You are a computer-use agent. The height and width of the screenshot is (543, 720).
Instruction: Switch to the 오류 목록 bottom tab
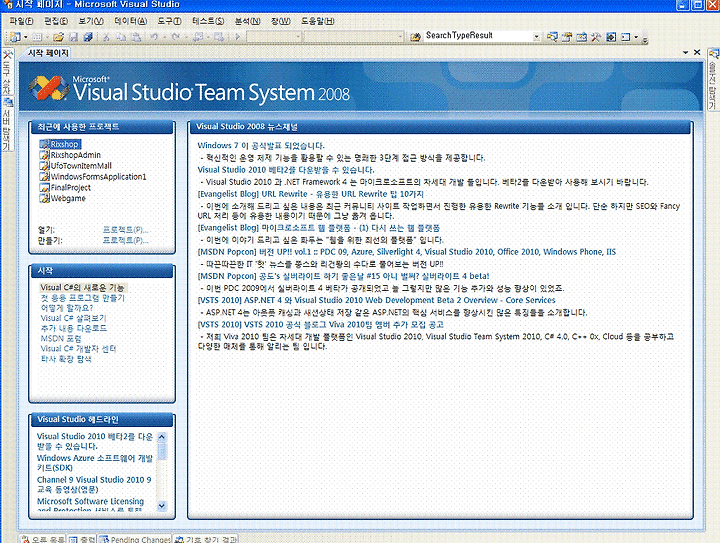click(43, 539)
